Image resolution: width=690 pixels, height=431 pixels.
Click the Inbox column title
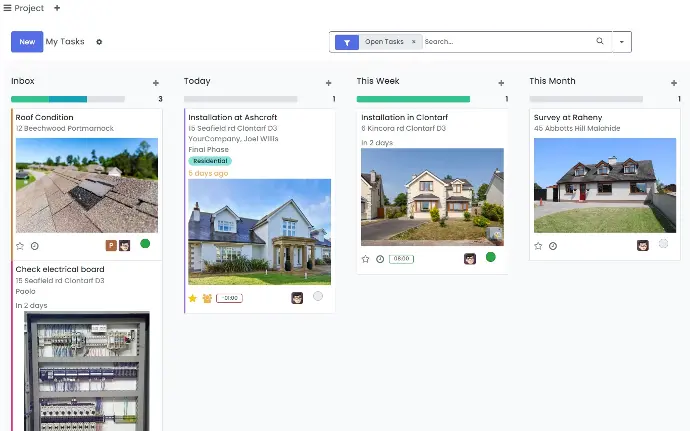pyautogui.click(x=23, y=81)
